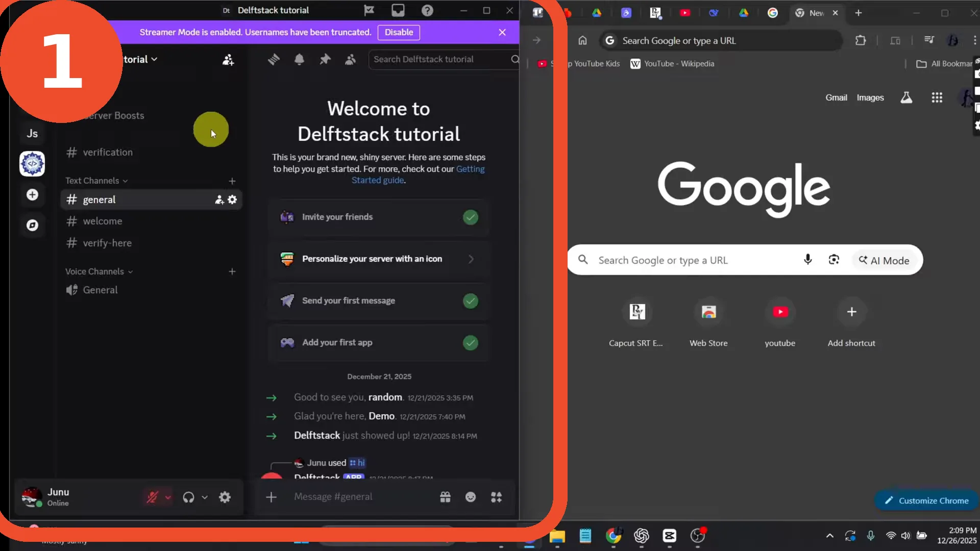Open Personalize your server with an icon
Viewport: 980px width, 551px height.
(378, 259)
